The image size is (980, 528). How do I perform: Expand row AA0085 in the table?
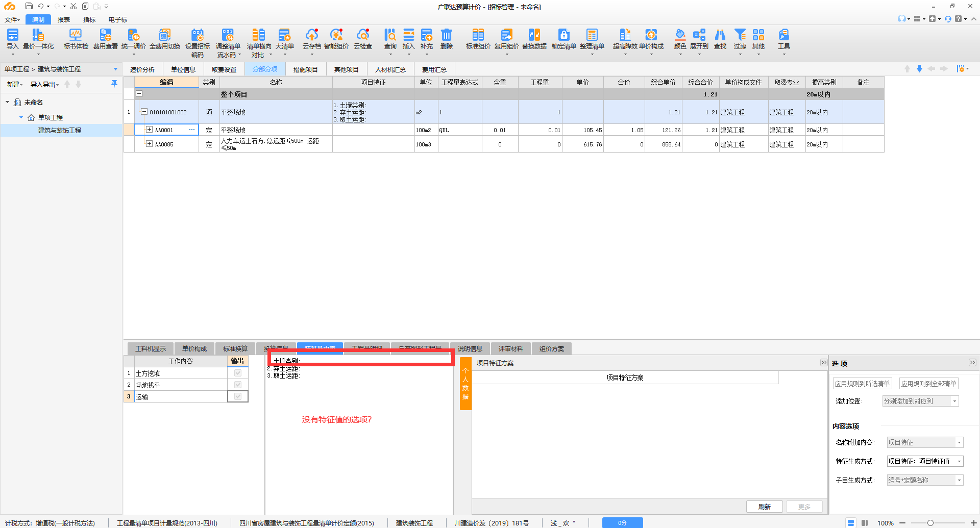[x=149, y=144]
